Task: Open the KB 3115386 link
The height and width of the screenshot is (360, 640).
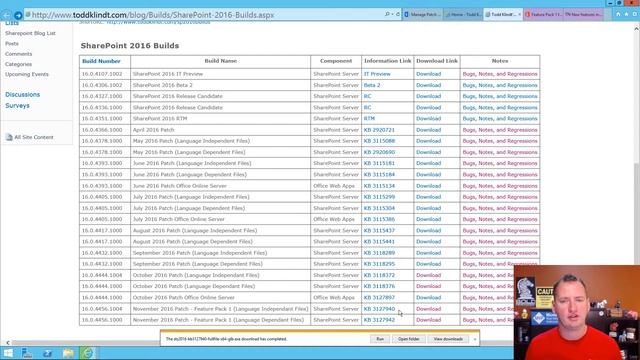Action: [379, 220]
